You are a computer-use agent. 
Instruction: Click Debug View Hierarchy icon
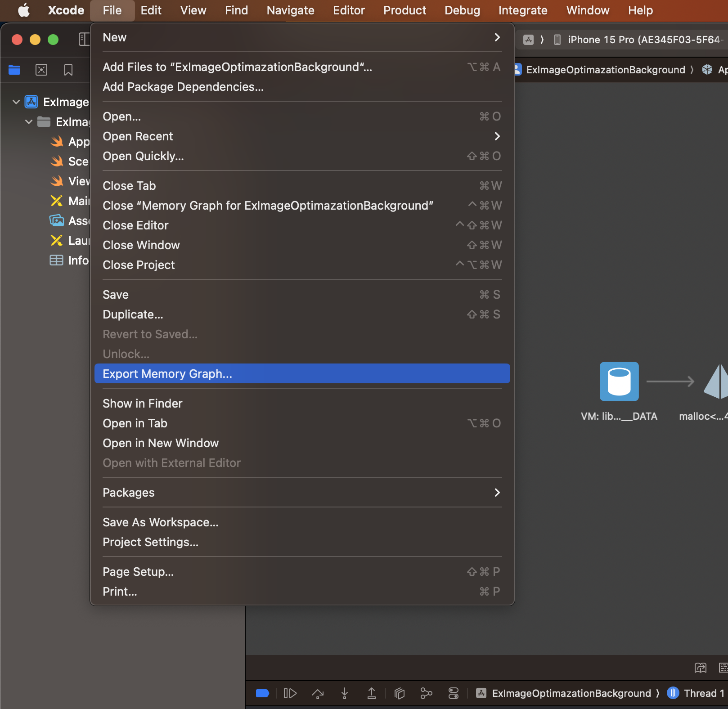(400, 693)
